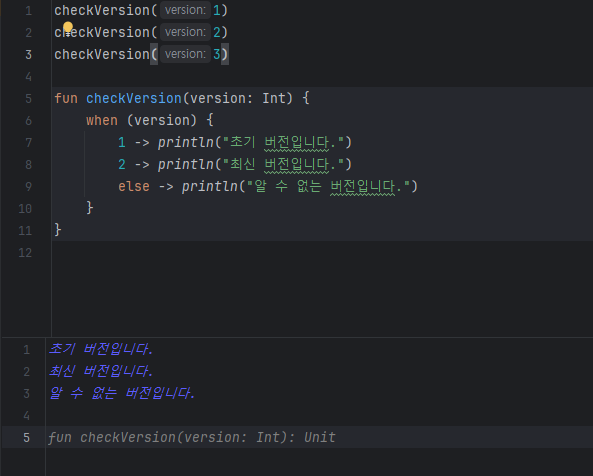
Task: Click the '2 ->' branch condition
Action: pos(134,164)
